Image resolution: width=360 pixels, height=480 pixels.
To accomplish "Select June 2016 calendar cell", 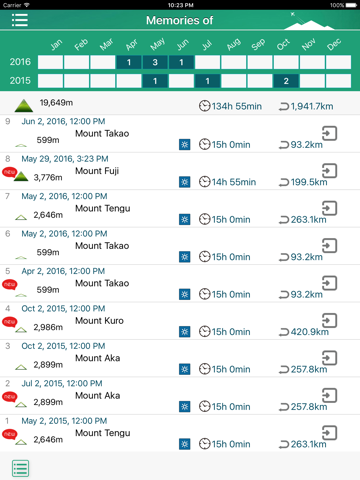I will [x=181, y=62].
